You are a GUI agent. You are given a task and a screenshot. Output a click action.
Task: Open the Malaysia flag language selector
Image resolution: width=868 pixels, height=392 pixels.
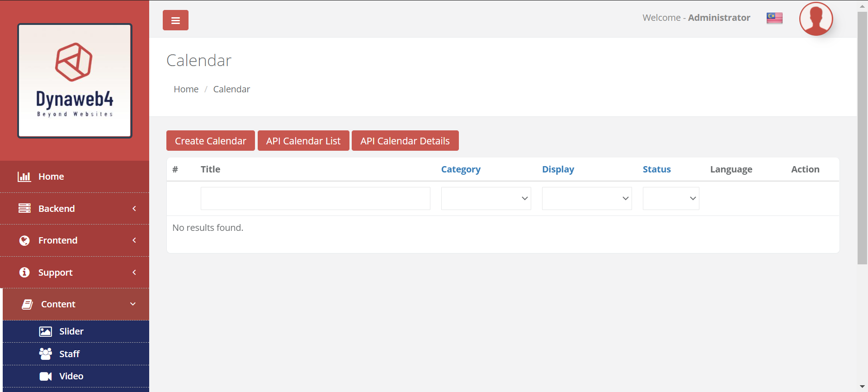click(x=774, y=18)
